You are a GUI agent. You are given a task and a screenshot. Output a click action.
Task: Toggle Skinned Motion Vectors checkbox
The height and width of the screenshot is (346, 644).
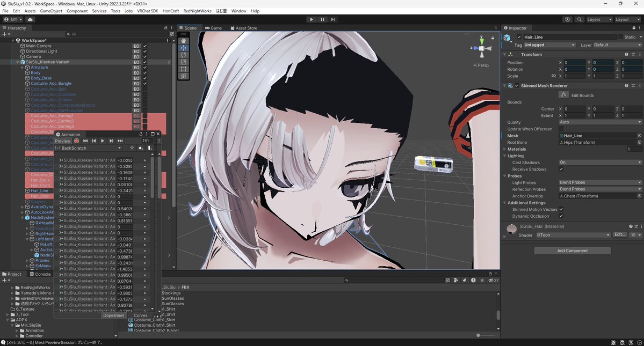tap(561, 209)
